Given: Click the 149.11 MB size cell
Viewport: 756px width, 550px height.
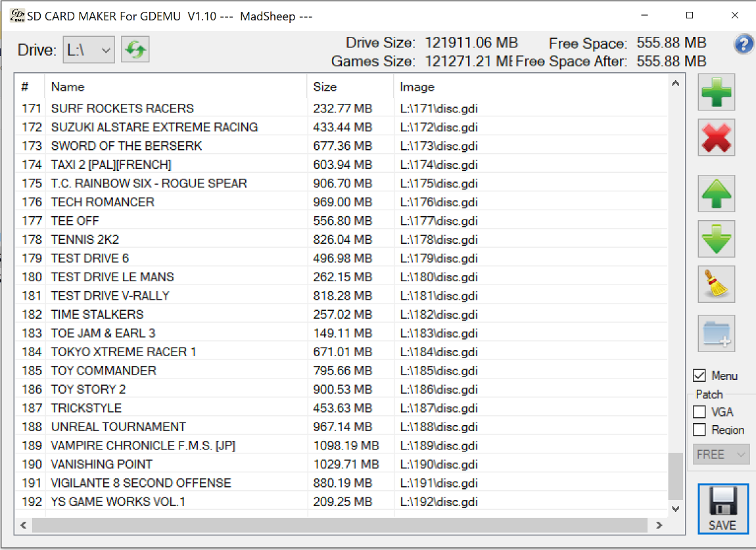Looking at the screenshot, I should click(x=343, y=333).
